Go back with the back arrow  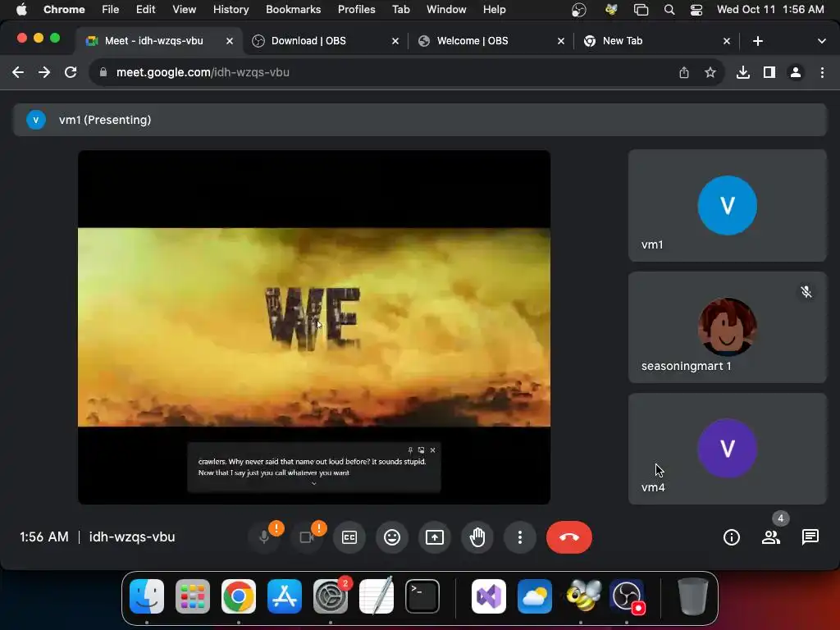click(18, 72)
